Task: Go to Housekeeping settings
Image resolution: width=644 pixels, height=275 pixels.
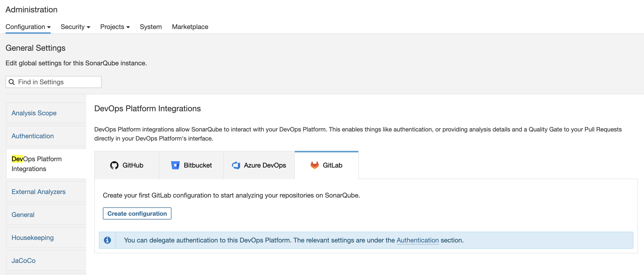Action: [x=33, y=237]
